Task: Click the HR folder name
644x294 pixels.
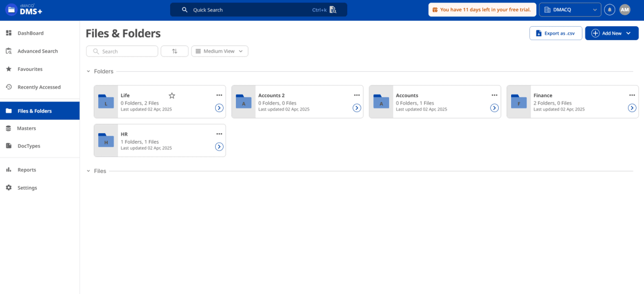Action: pyautogui.click(x=124, y=134)
